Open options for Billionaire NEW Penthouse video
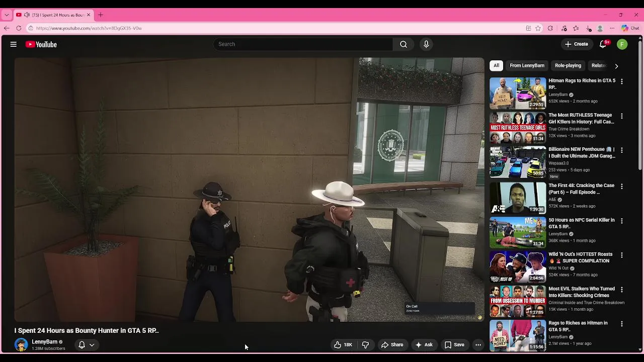This screenshot has height=362, width=644. click(x=622, y=150)
